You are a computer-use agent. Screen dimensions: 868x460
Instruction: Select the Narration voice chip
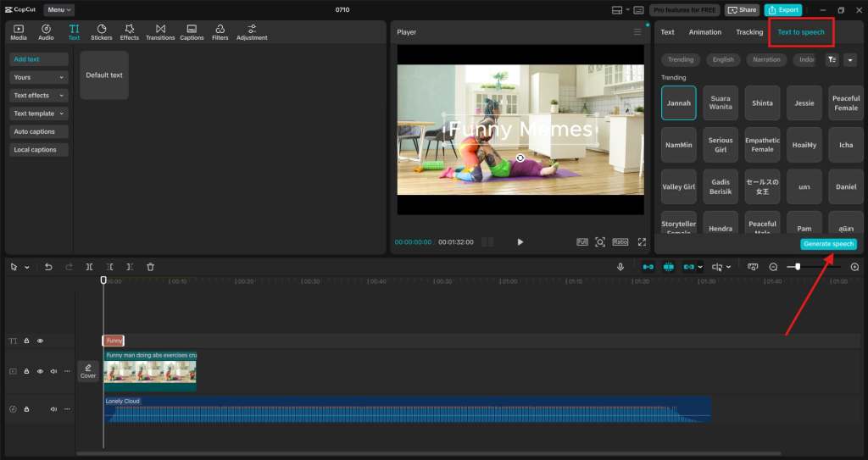766,60
